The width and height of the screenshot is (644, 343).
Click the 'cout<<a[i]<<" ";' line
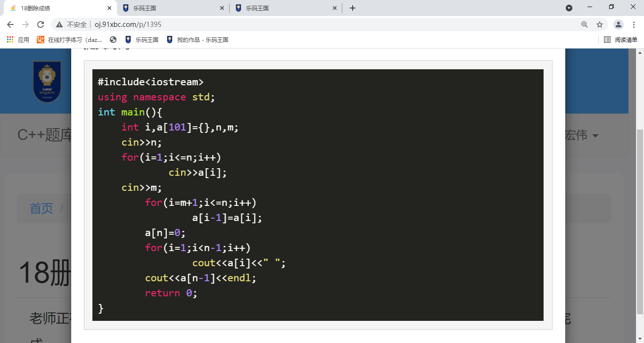[239, 263]
